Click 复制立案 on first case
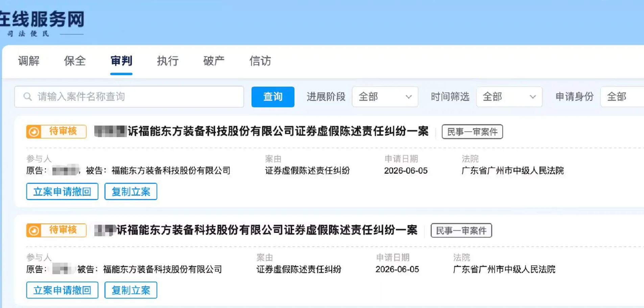The height and width of the screenshot is (308, 644). tap(131, 192)
